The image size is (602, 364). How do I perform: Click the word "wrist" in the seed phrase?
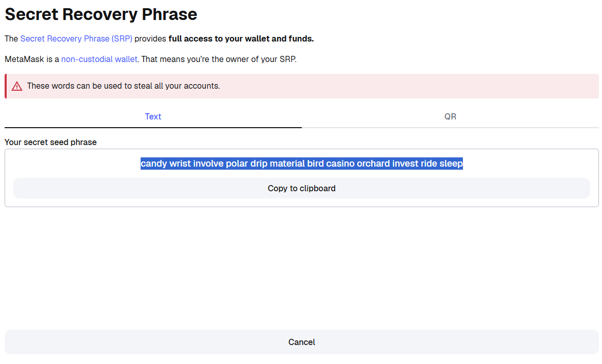(x=180, y=164)
